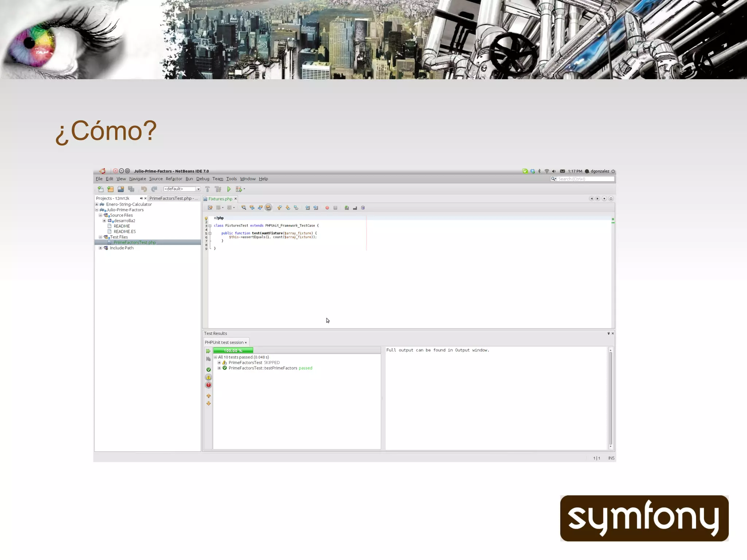Click the Find Selection magnifier icon
Viewport: 747px width, 560px height.
244,208
